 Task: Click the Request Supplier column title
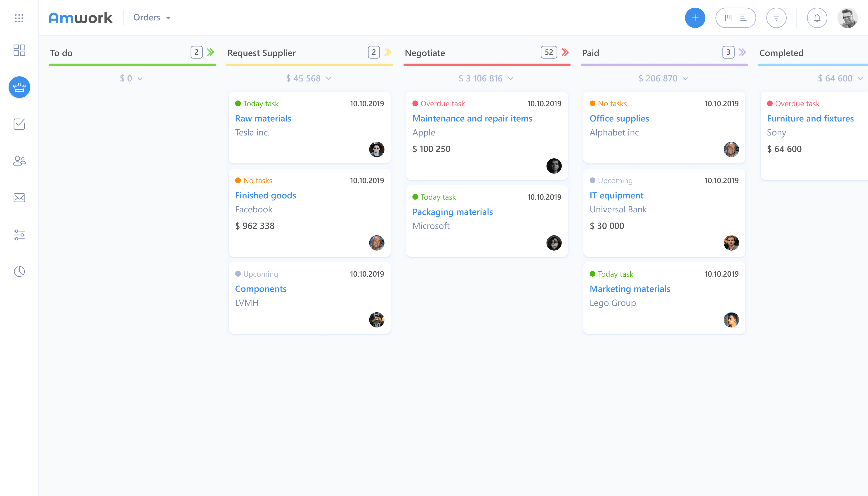pyautogui.click(x=262, y=53)
